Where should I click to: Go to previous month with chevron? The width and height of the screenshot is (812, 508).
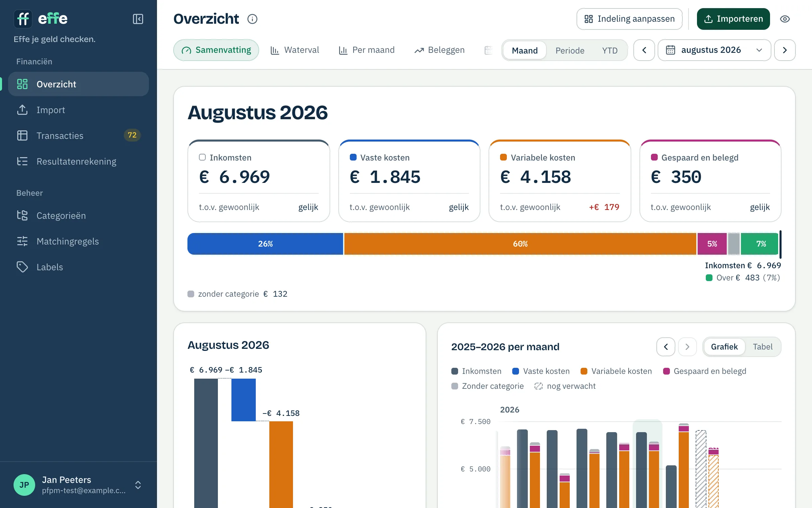(644, 50)
